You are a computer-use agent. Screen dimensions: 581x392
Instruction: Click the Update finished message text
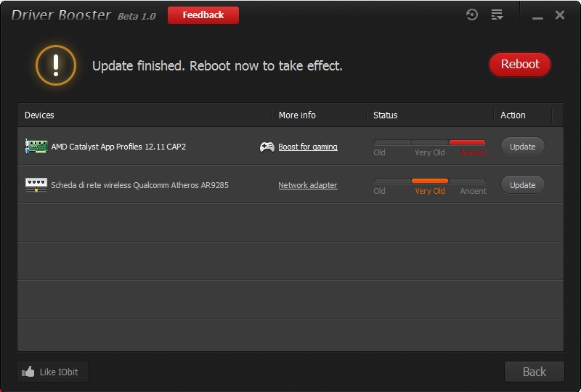[217, 66]
